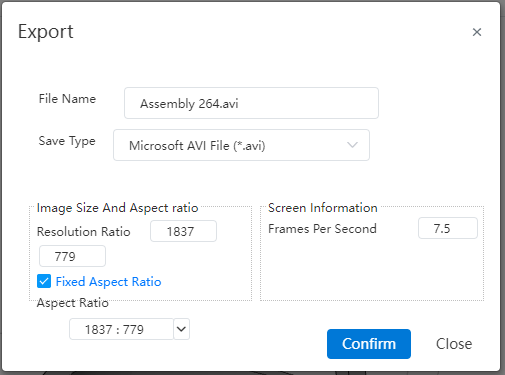Click the Frames Per Second label

point(322,229)
